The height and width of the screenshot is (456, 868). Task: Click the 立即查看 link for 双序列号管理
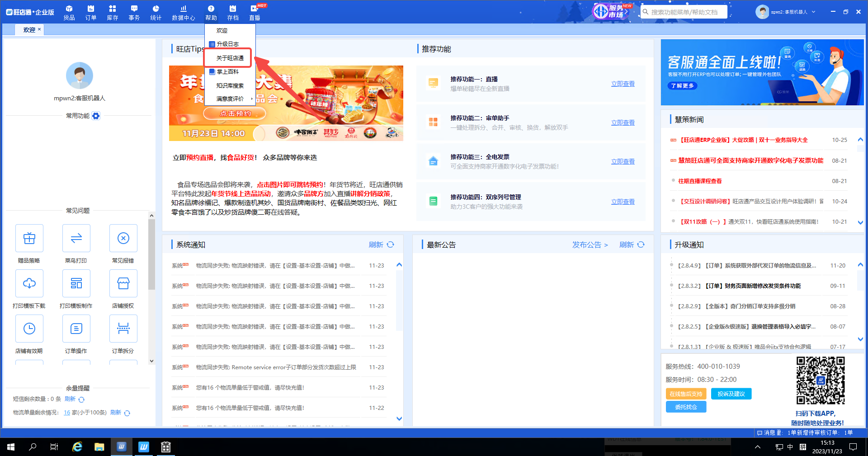coord(623,202)
